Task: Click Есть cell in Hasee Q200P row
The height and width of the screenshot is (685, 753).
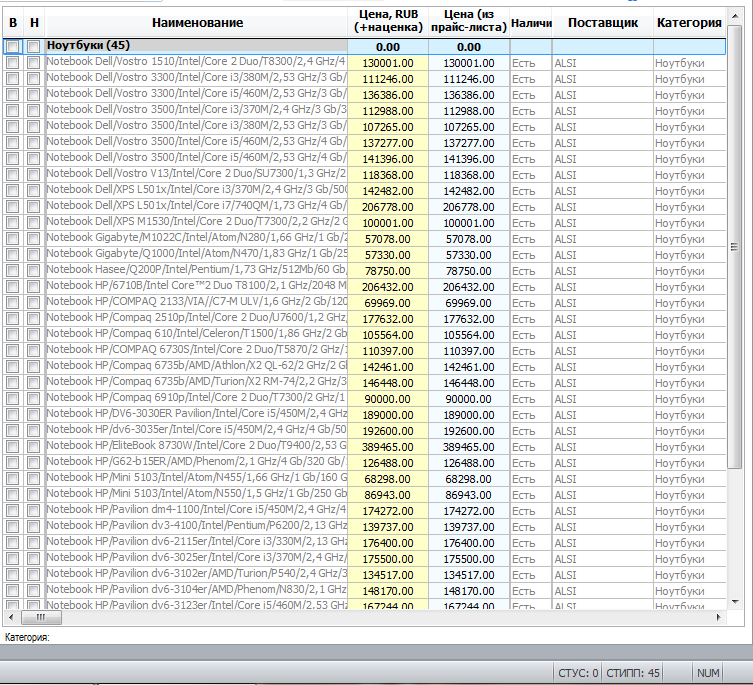Action: (531, 271)
